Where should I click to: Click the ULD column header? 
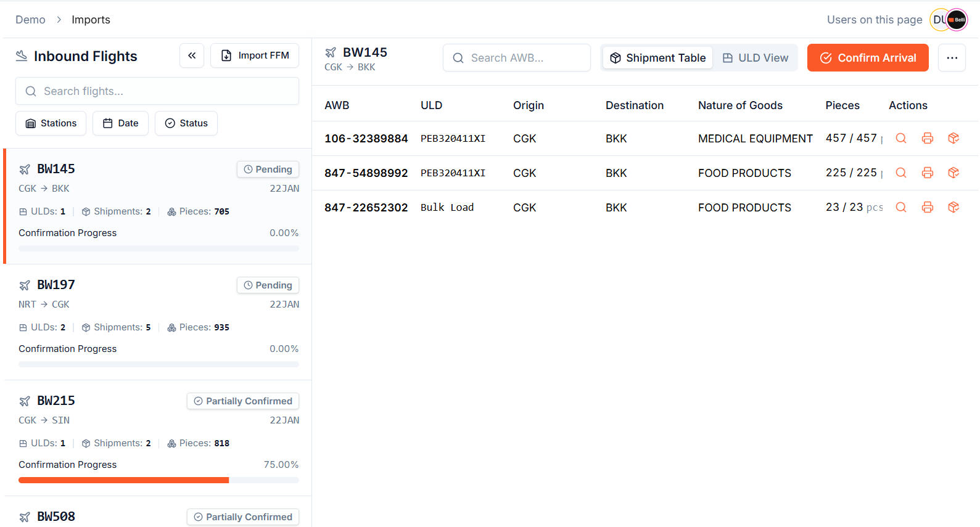tap(431, 105)
